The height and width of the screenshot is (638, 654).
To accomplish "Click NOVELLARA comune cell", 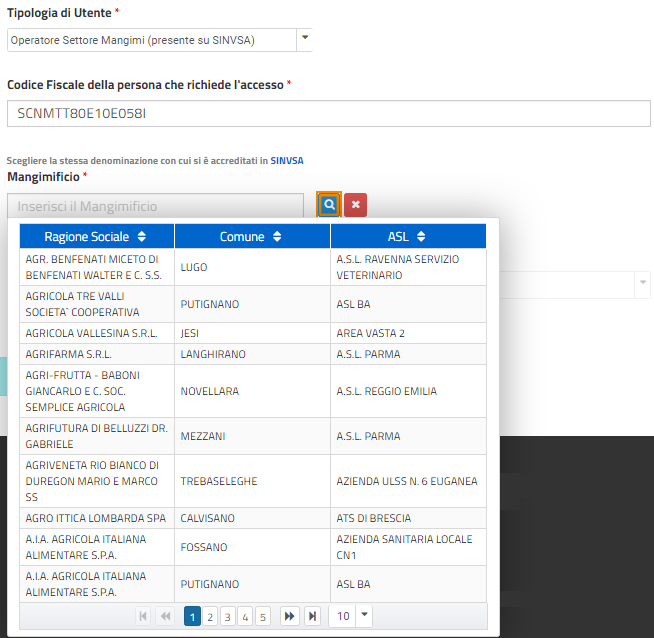I will [252, 391].
